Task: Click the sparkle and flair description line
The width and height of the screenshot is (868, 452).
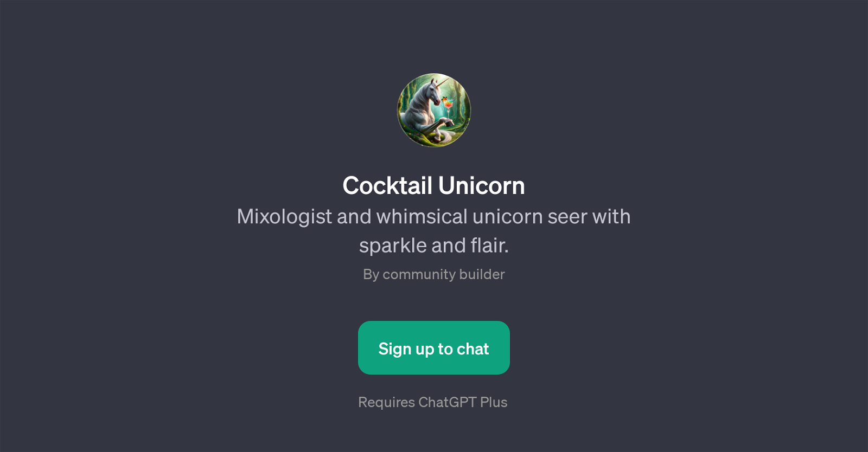Action: point(434,246)
